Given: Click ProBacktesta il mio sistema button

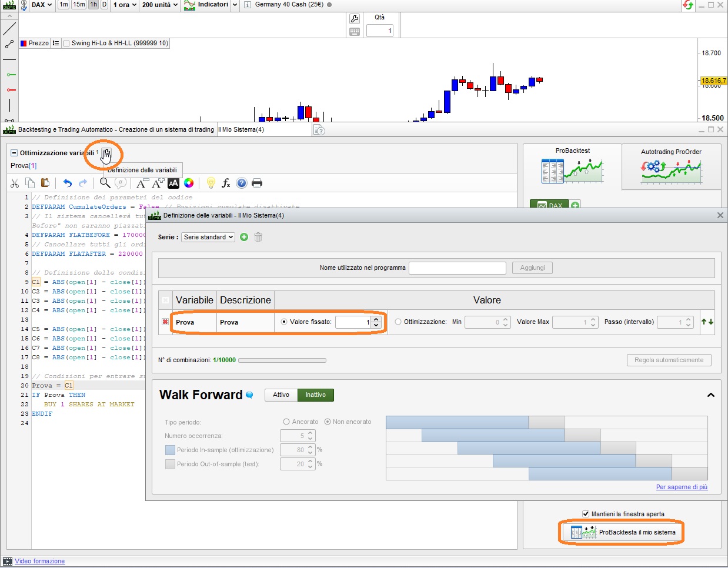Looking at the screenshot, I should coord(622,532).
